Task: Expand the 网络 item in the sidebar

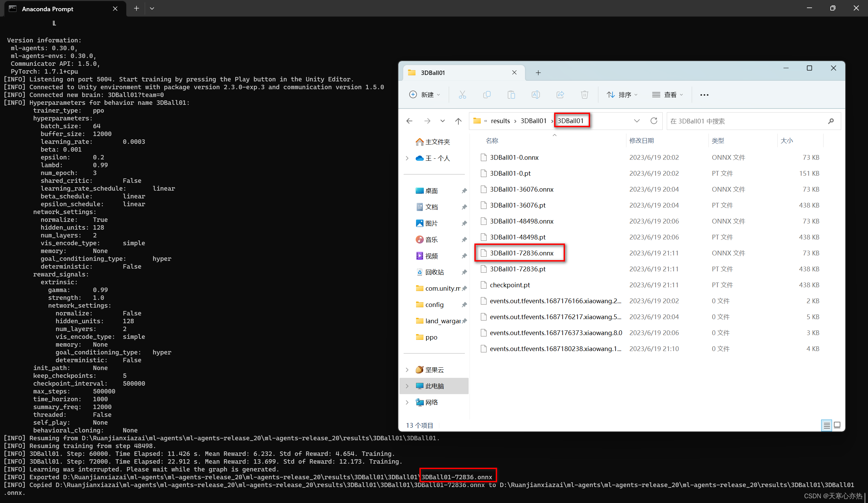Action: point(407,402)
